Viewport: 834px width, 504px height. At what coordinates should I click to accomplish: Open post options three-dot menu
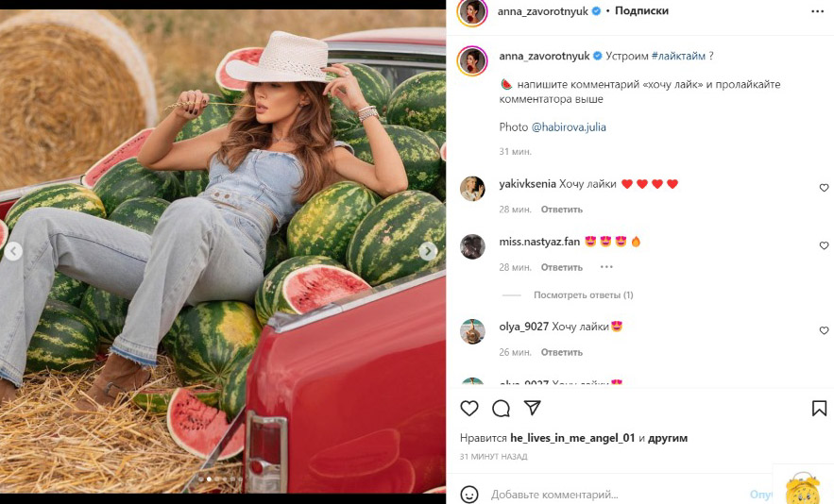817,11
